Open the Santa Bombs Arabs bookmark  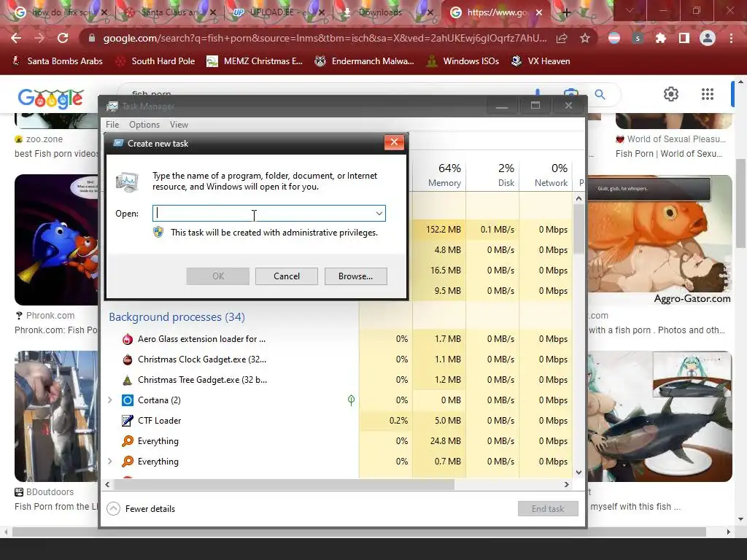click(x=57, y=61)
